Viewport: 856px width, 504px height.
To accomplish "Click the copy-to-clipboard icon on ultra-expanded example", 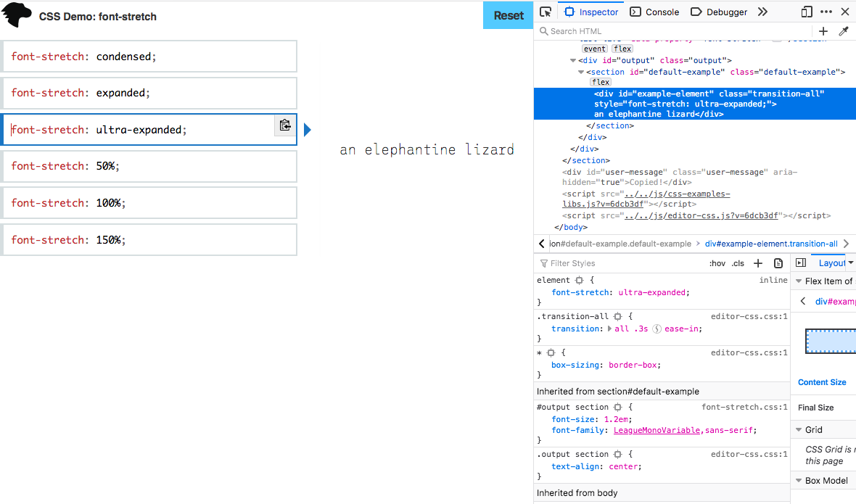I will pos(285,125).
